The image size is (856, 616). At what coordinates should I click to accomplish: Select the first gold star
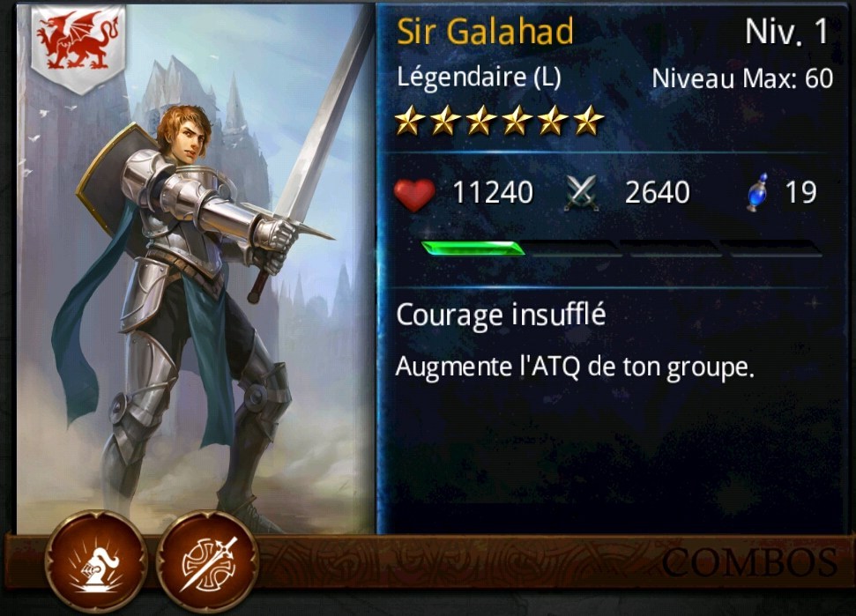click(410, 121)
